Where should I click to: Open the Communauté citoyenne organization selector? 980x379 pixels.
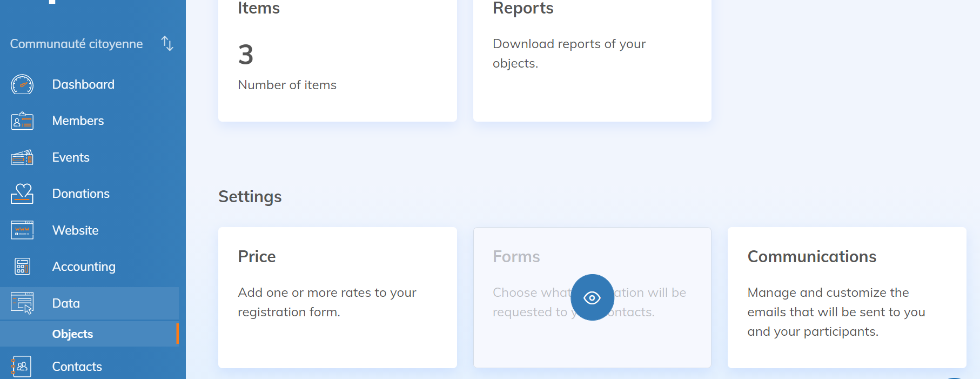[x=76, y=44]
